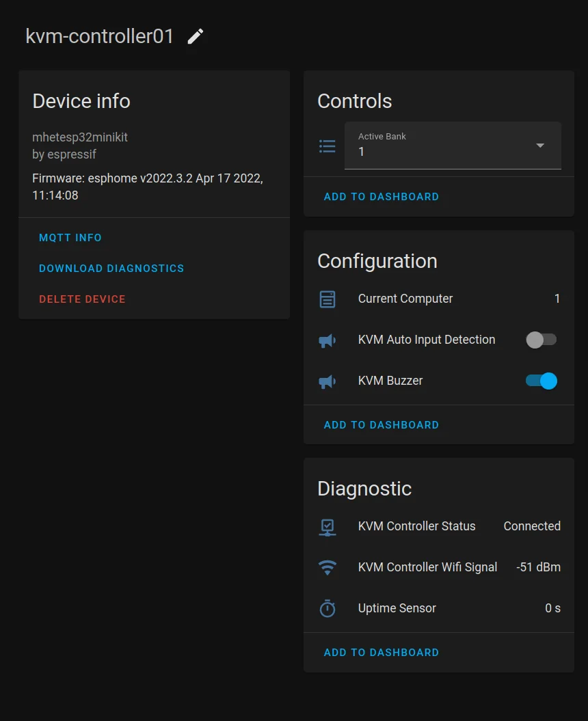Click the Wifi Signal icon
The width and height of the screenshot is (588, 721).
click(x=328, y=567)
